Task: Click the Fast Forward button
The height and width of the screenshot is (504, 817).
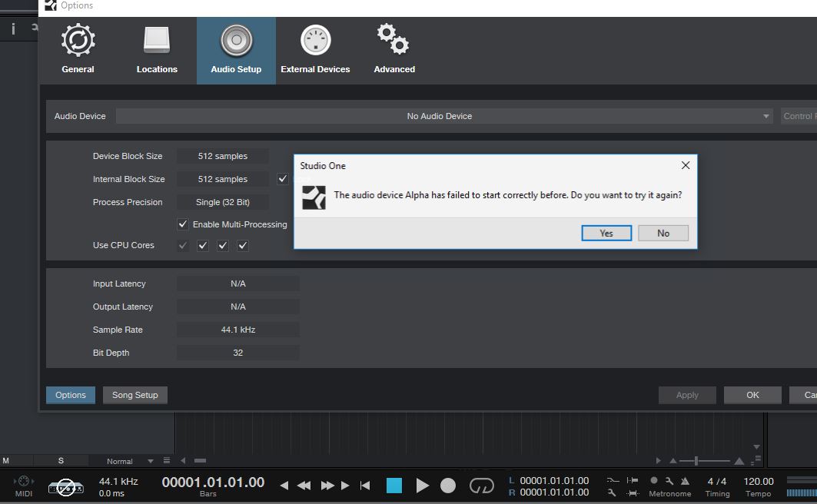Action: tap(327, 486)
